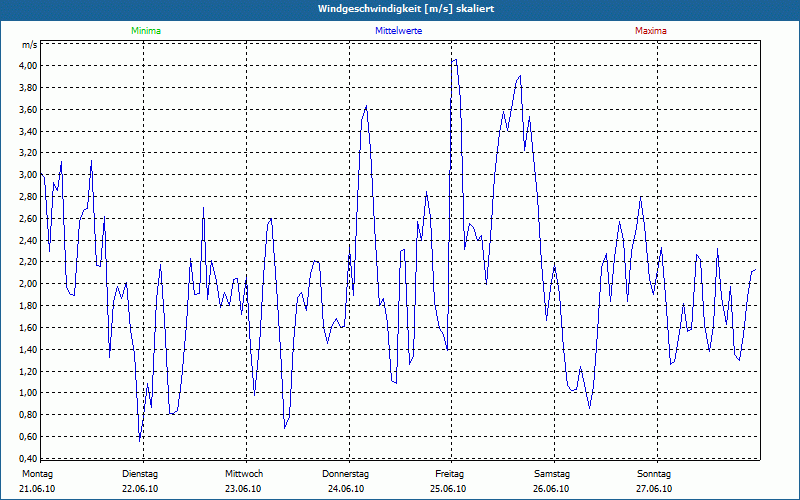Image resolution: width=800 pixels, height=500 pixels.
Task: Click the Mittwoch day label
Action: point(244,474)
